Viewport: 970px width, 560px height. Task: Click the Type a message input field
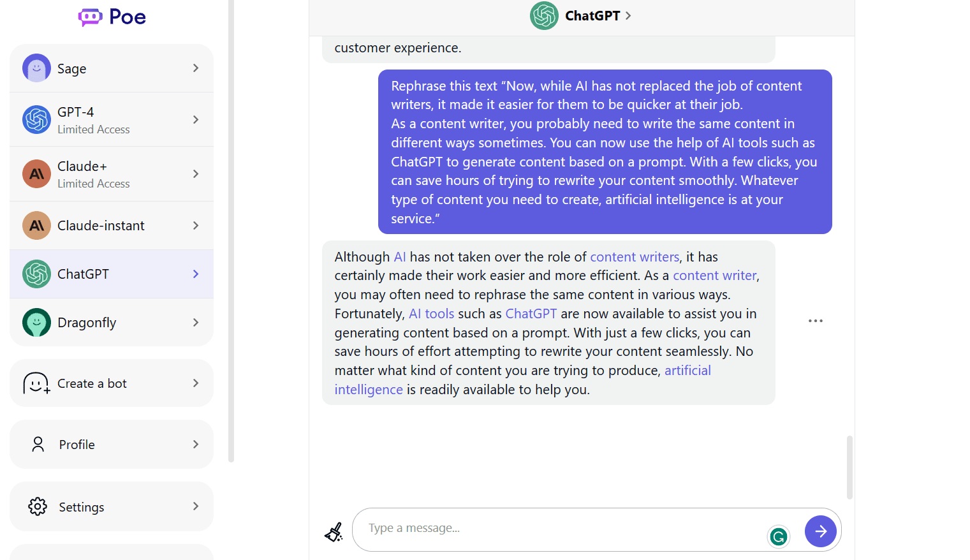point(542,528)
